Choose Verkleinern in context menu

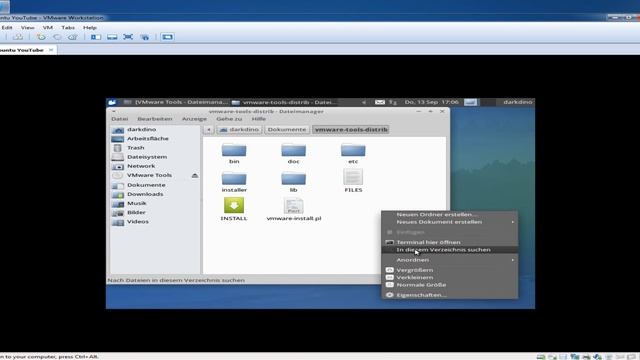450,278
